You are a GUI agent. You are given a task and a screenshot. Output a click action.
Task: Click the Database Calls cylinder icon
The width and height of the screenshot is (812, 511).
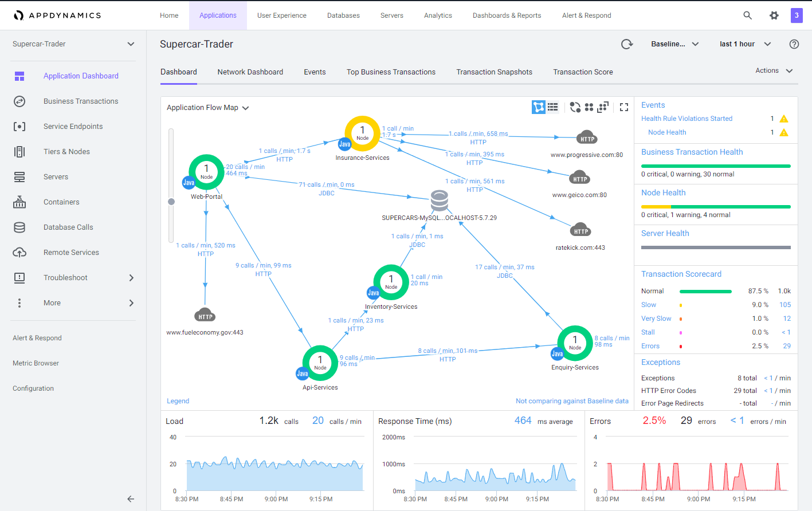(19, 227)
